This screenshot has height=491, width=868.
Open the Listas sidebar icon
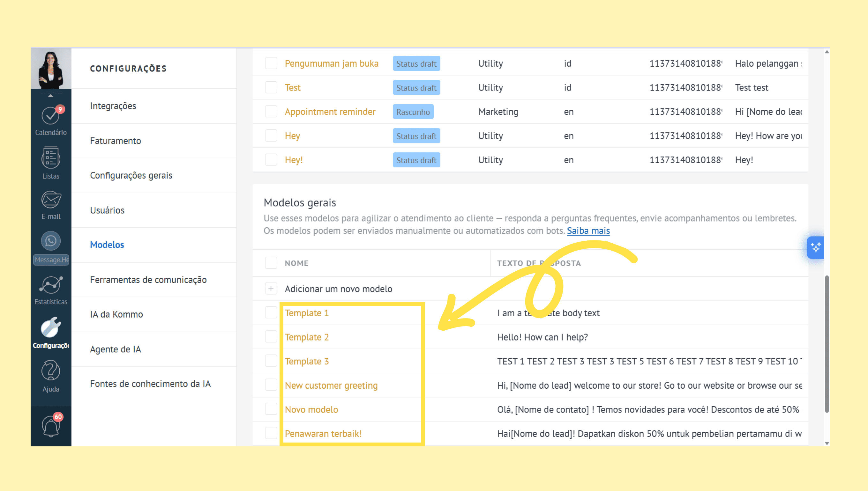coord(51,158)
